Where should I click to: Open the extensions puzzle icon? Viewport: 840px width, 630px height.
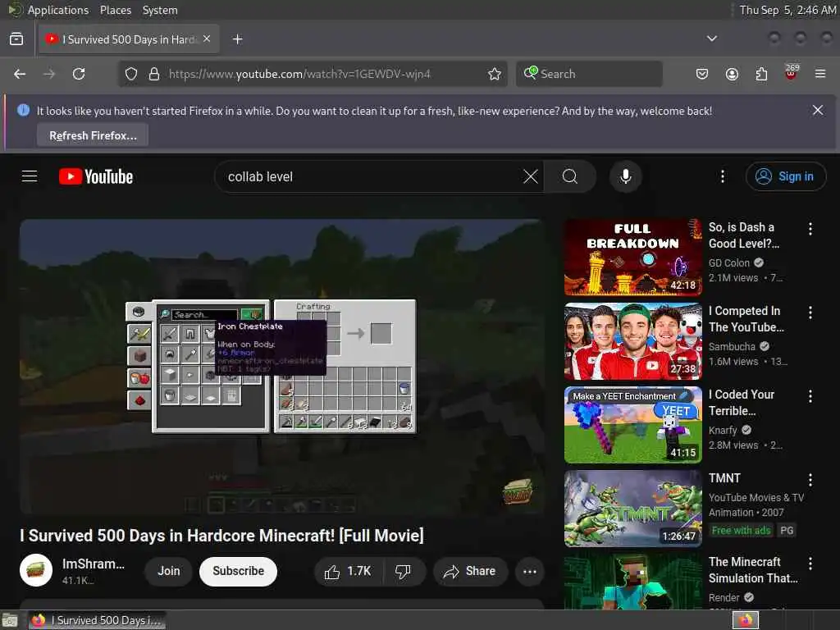[x=761, y=74]
